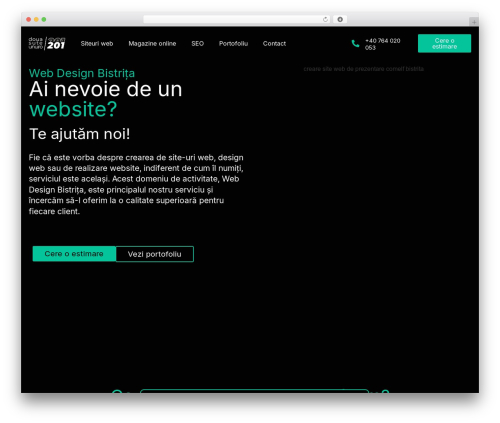Close the browser window with red button
Screen dimensions: 500x423
pyautogui.click(x=29, y=20)
